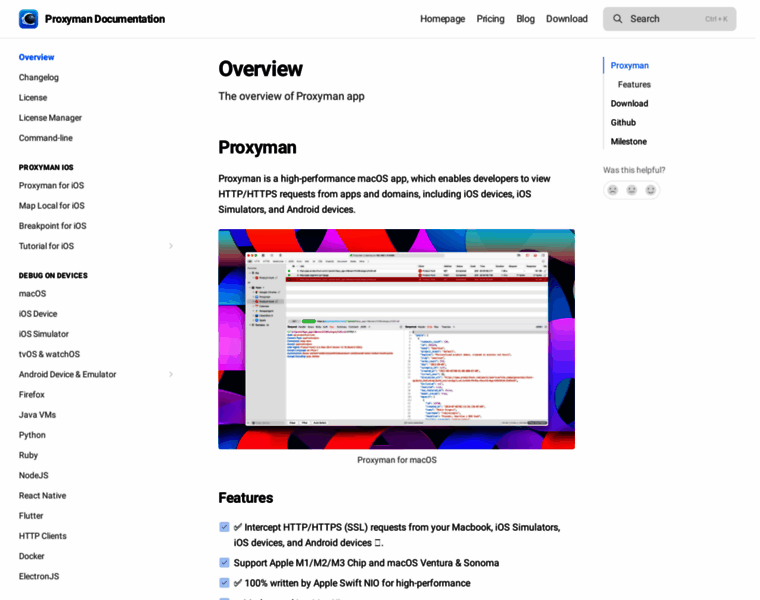Open ElectronJS setup page
This screenshot has width=760, height=600.
click(39, 576)
